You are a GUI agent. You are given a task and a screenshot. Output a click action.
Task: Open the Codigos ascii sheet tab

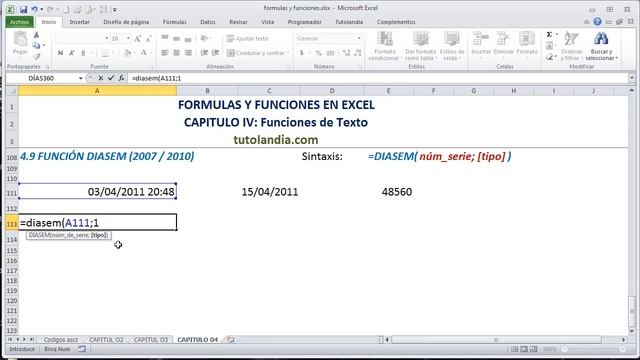pyautogui.click(x=60, y=340)
